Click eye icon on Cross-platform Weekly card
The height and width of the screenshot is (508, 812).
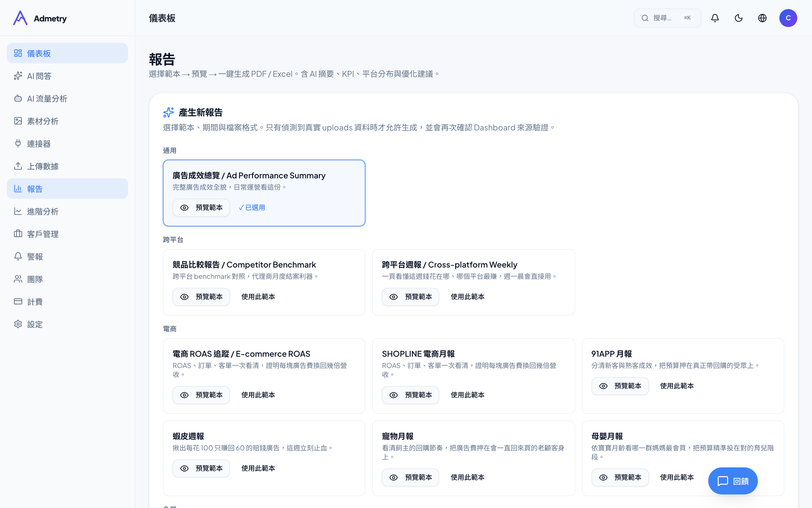coord(394,297)
